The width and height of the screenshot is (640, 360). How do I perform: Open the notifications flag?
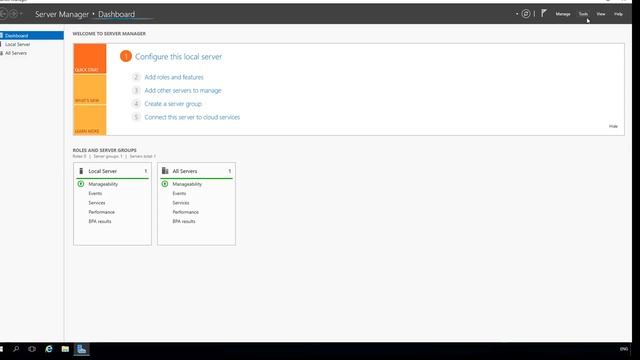(x=544, y=13)
